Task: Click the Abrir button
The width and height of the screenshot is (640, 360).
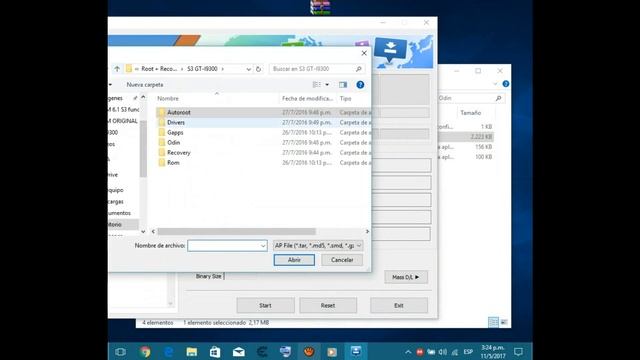Action: pos(294,260)
